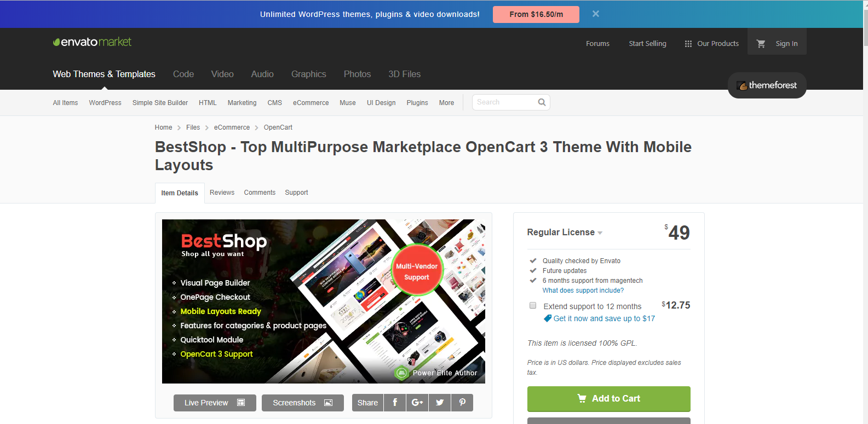Share on Twitter icon
Screen dimensions: 868x424
point(440,403)
